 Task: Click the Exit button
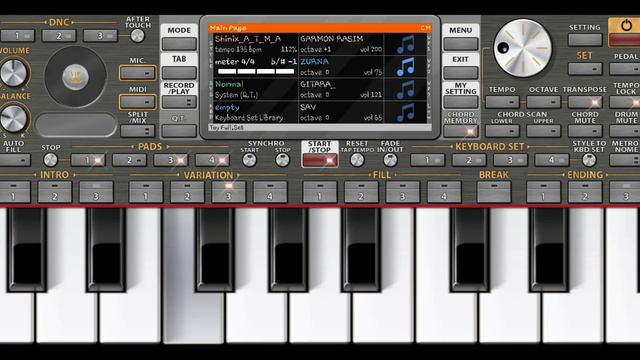[x=461, y=73]
